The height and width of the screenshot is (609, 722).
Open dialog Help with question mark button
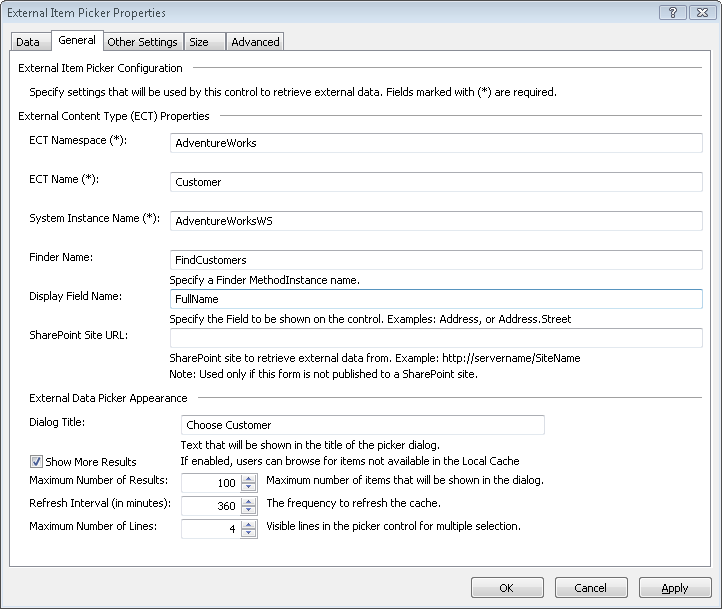click(673, 13)
